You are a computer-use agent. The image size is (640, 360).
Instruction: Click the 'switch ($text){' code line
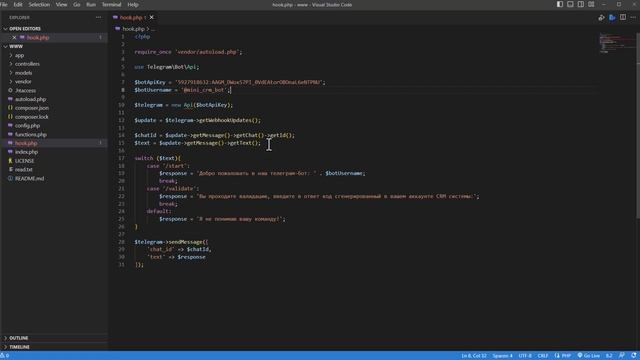158,158
